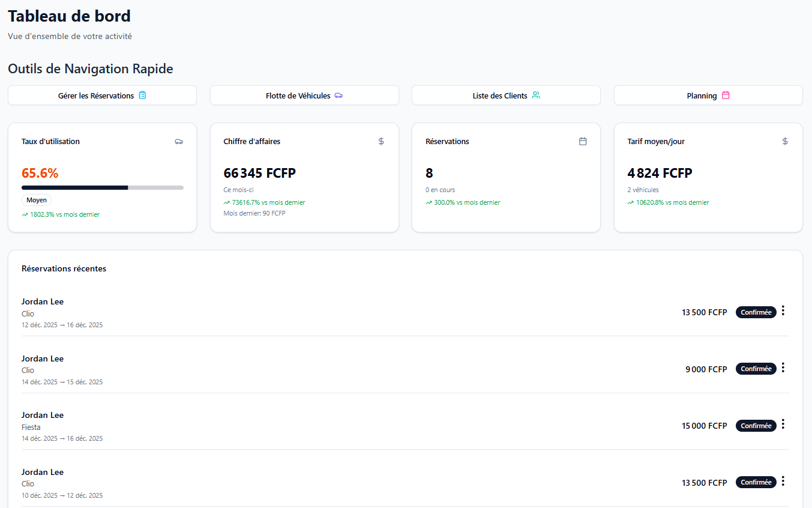Click the utilization progress bar under 65.6%
This screenshot has height=508, width=812.
[x=102, y=187]
